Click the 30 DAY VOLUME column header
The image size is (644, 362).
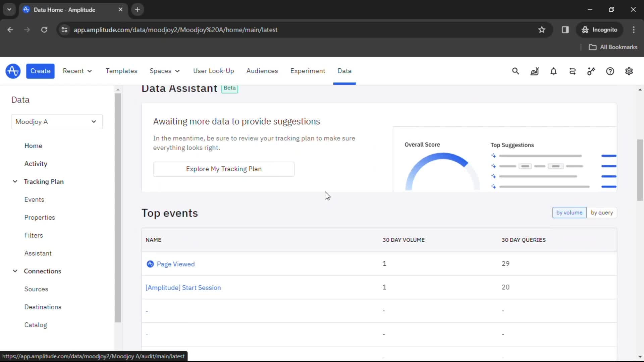(404, 240)
